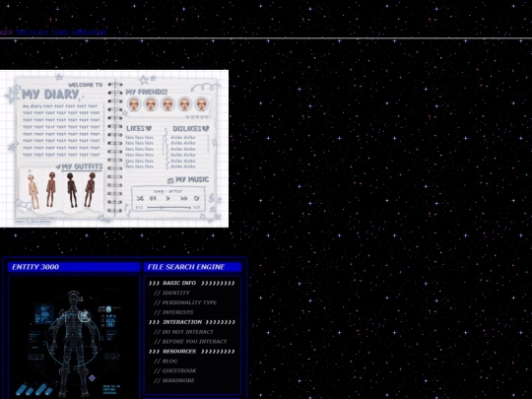532x399 pixels.
Task: Click the last blue link in top navigation row
Action: point(89,33)
